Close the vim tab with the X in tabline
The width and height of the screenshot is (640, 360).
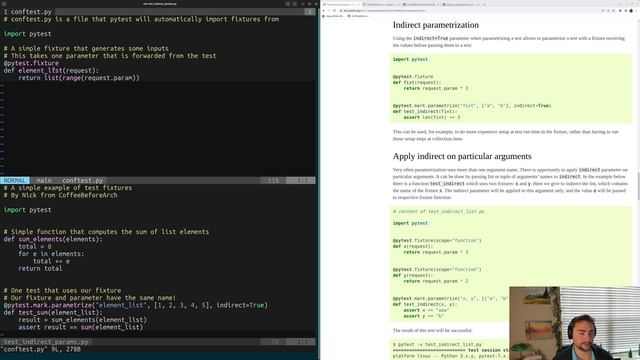309,12
